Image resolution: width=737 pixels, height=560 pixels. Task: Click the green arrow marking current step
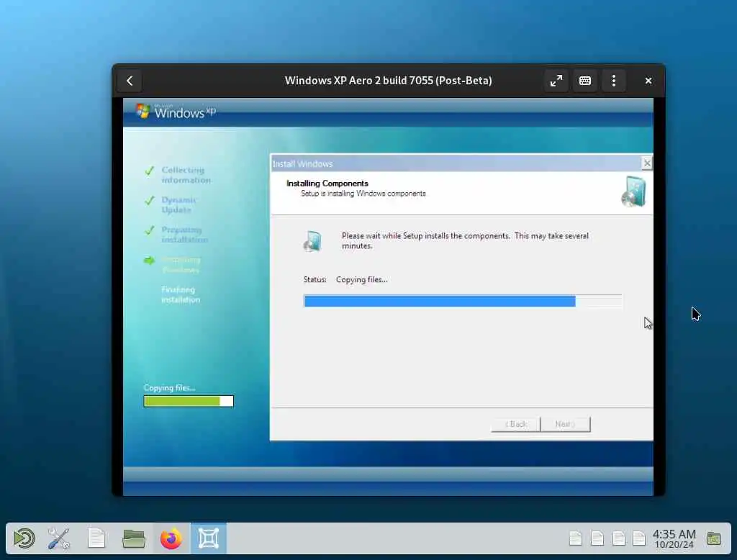click(x=149, y=261)
